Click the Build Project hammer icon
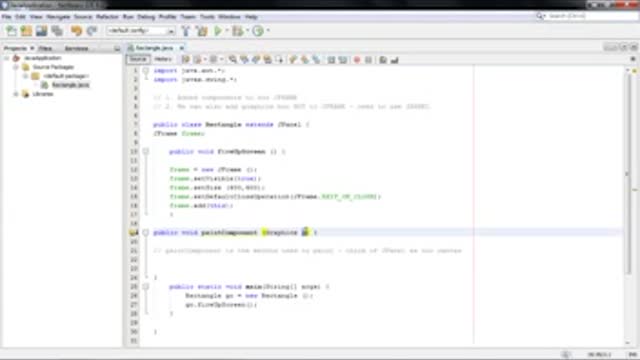 (186, 31)
